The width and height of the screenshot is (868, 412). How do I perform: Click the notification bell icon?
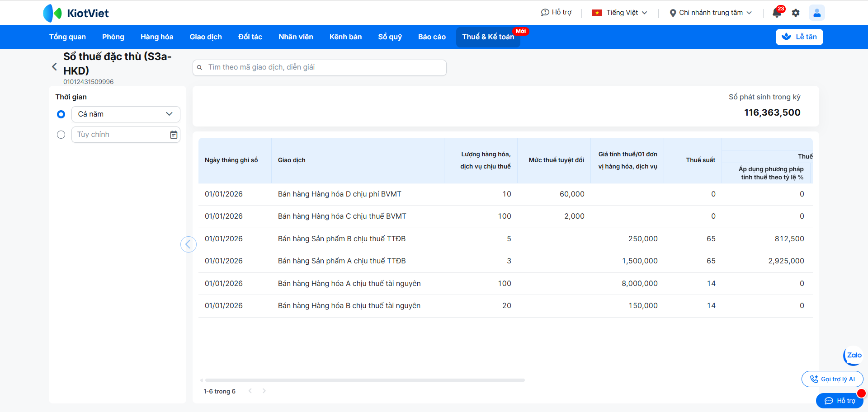(x=777, y=13)
